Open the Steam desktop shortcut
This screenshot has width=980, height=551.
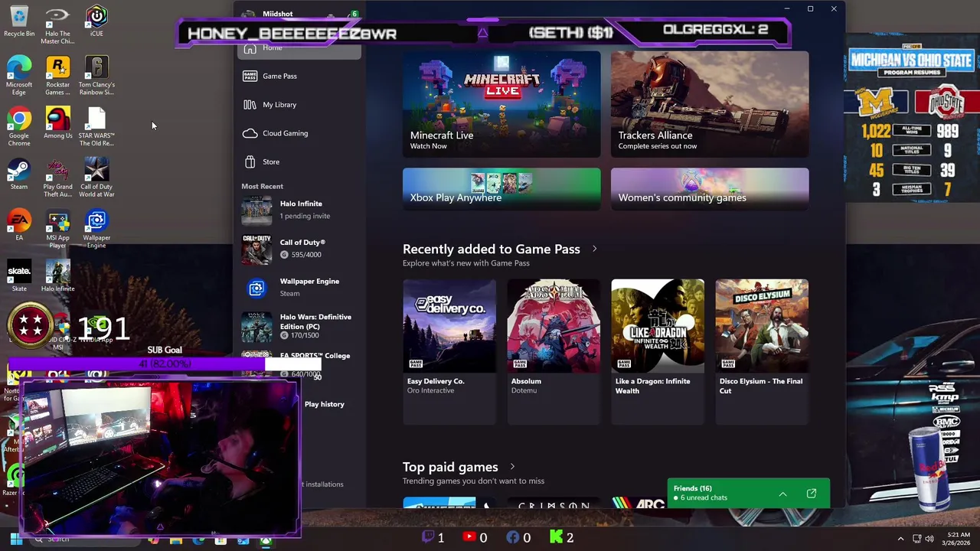tap(19, 174)
